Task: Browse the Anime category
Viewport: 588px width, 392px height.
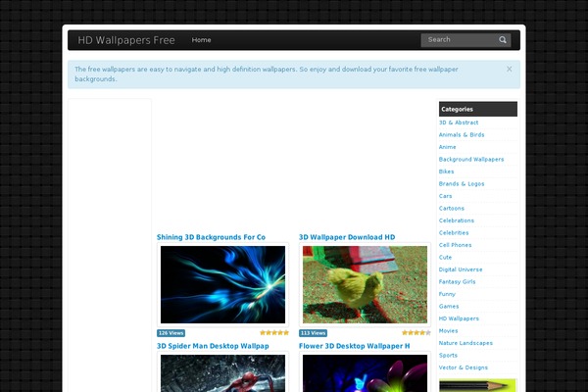Action: [x=448, y=147]
